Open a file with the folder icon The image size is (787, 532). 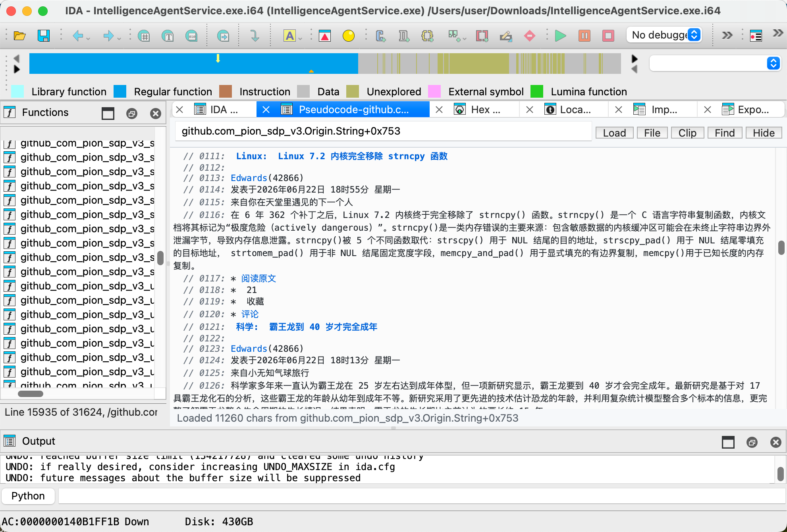tap(19, 36)
